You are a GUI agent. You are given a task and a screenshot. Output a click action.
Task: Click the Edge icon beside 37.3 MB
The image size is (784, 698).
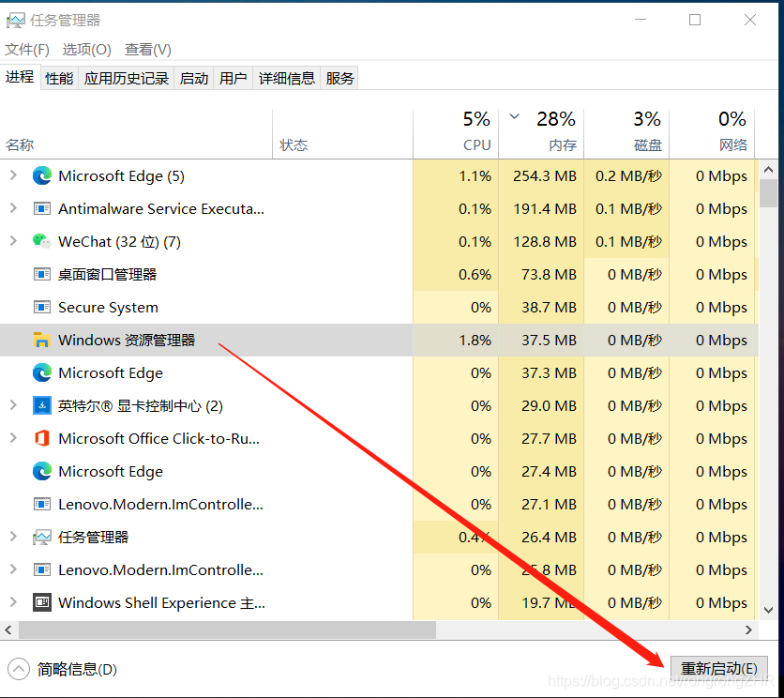tap(42, 372)
